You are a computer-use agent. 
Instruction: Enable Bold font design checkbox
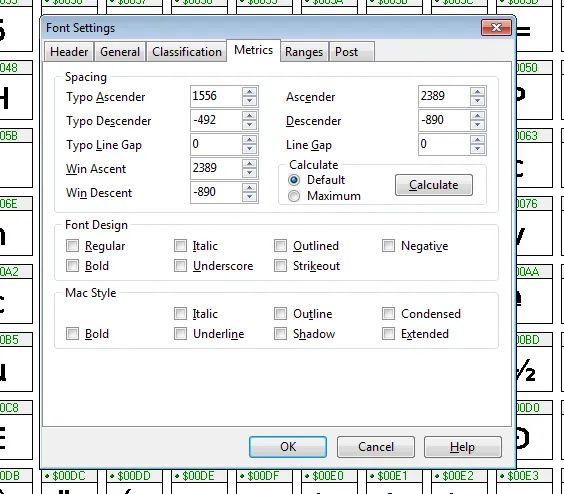pyautogui.click(x=72, y=266)
